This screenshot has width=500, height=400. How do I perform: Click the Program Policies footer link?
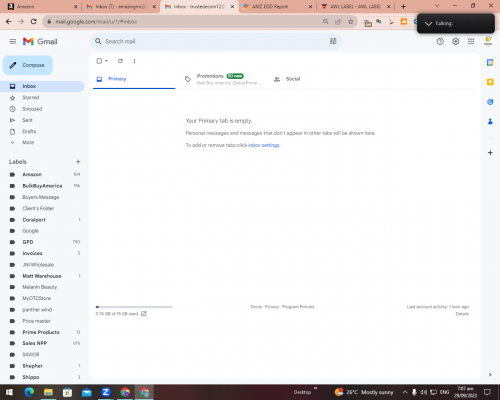click(x=298, y=307)
